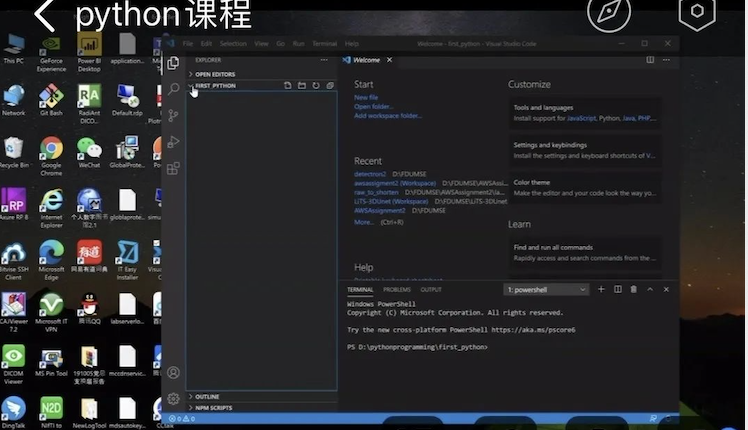Image resolution: width=748 pixels, height=430 pixels.
Task: Maximize the terminal panel size
Action: (650, 289)
